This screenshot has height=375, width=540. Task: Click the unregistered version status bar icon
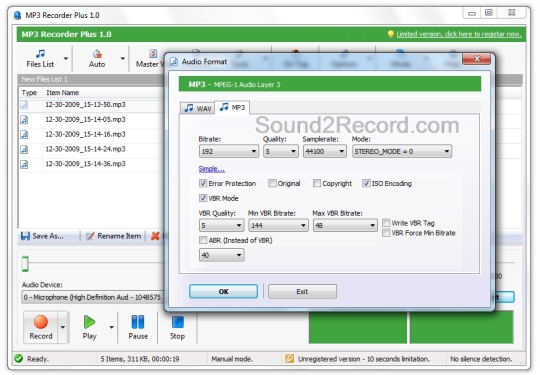point(289,359)
